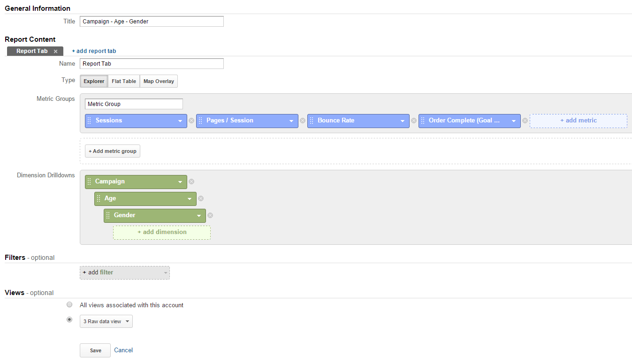Screen dimensions: 632x364
Task: Cancel the custom report editing
Action: (123, 350)
